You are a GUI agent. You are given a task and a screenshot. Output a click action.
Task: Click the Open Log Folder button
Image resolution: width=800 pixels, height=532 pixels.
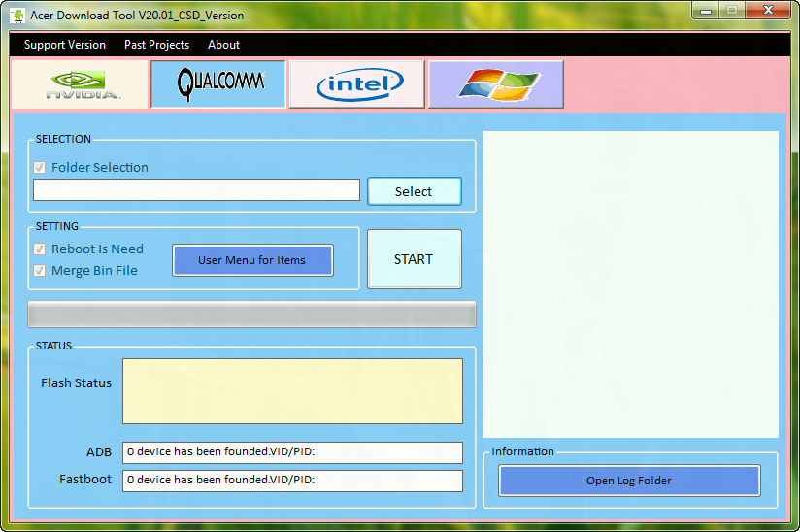pos(629,481)
